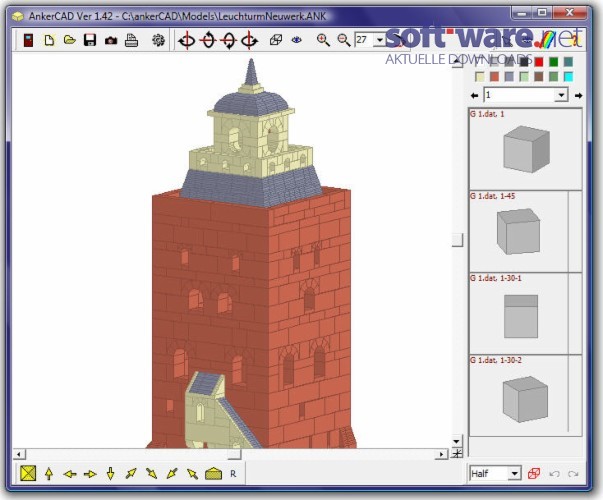
Task: Click the second rotate view icon
Action: (208, 40)
